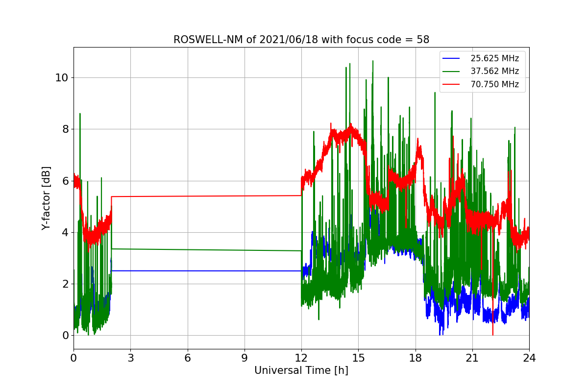Click the green line sample in legend
The height and width of the screenshot is (392, 588).
451,72
